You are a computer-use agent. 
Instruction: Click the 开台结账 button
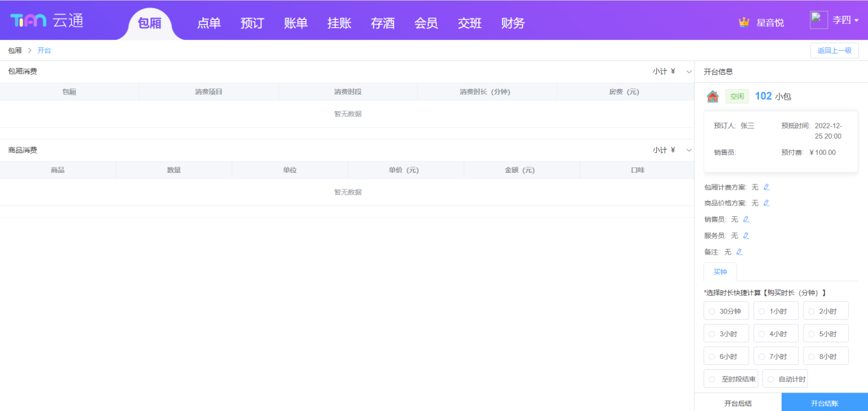click(x=824, y=403)
